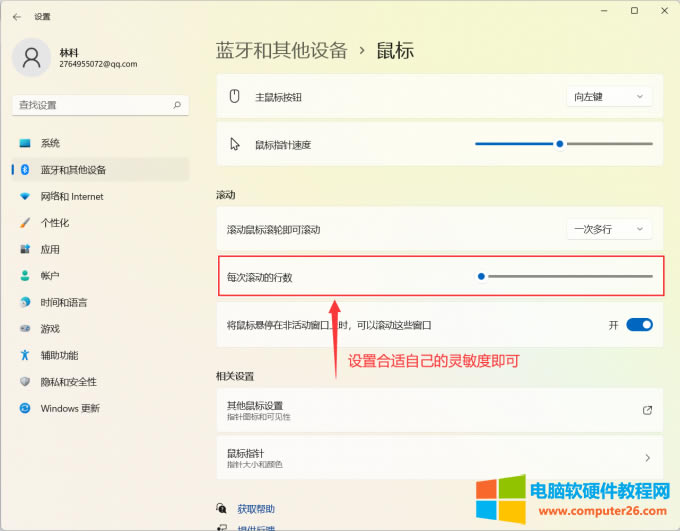The width and height of the screenshot is (680, 531).
Task: Open the 帐户 accounts page
Action: coord(50,276)
